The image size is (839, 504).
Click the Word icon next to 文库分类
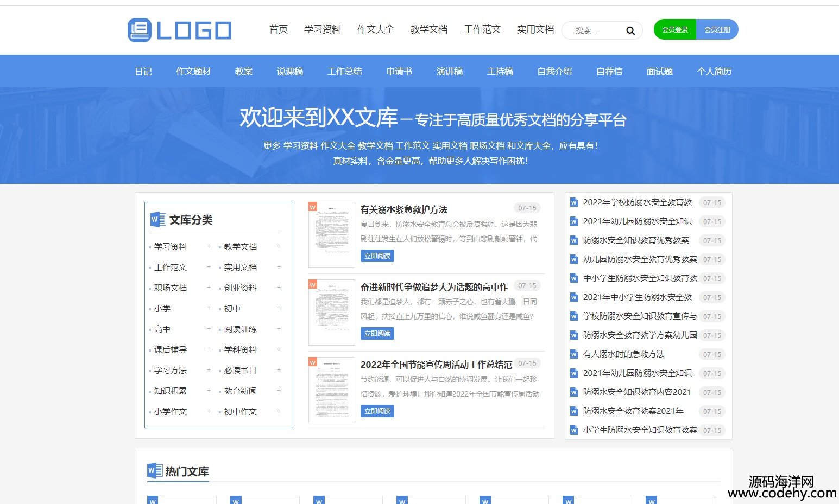pyautogui.click(x=157, y=219)
